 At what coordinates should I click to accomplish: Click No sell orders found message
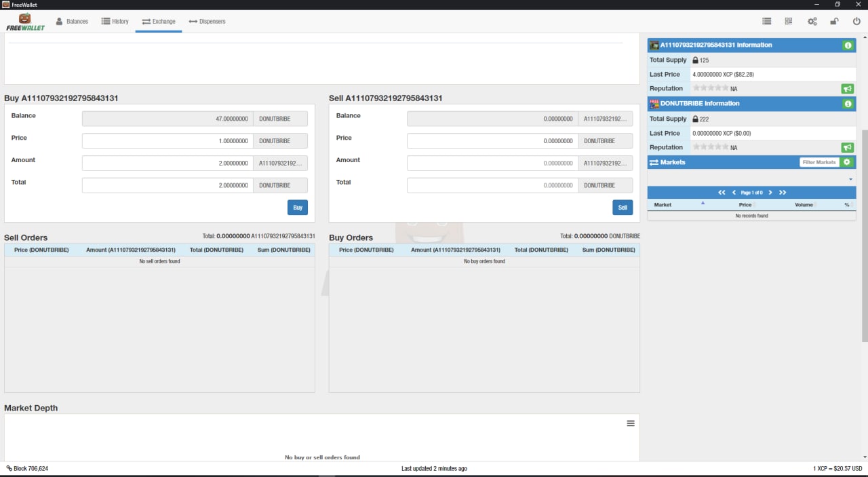click(x=159, y=261)
